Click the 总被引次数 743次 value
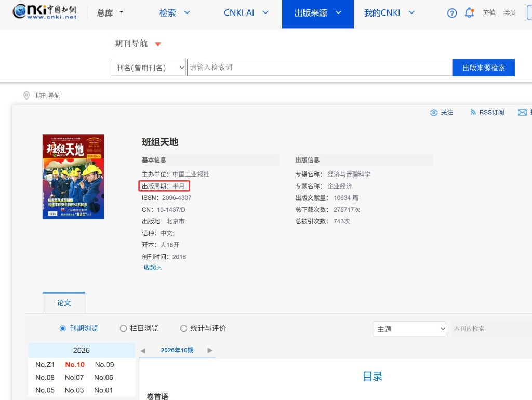Viewport: 532px width, 400px height. 342,221
